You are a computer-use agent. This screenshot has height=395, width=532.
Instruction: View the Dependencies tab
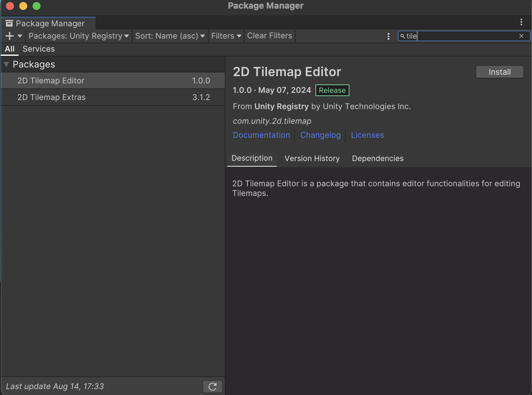(x=378, y=159)
